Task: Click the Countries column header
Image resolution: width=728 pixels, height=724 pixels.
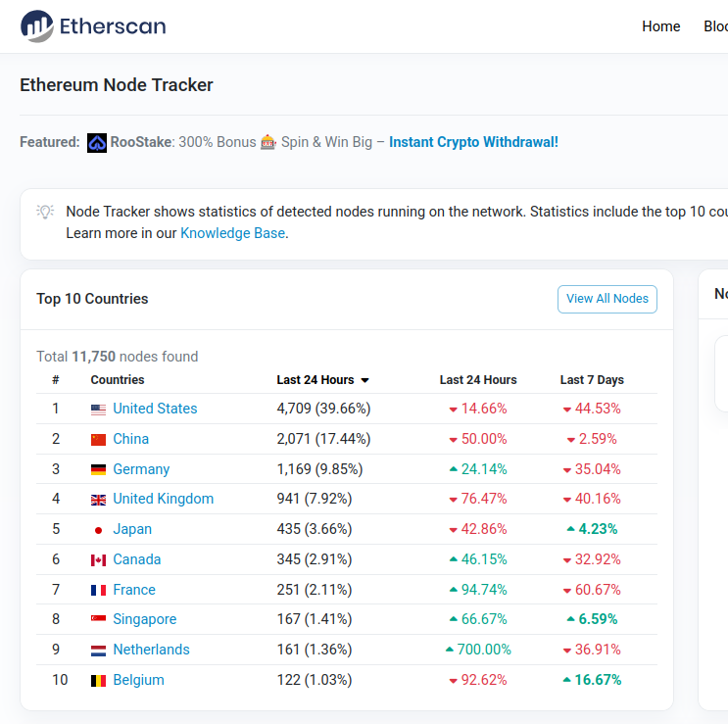Action: click(x=118, y=380)
